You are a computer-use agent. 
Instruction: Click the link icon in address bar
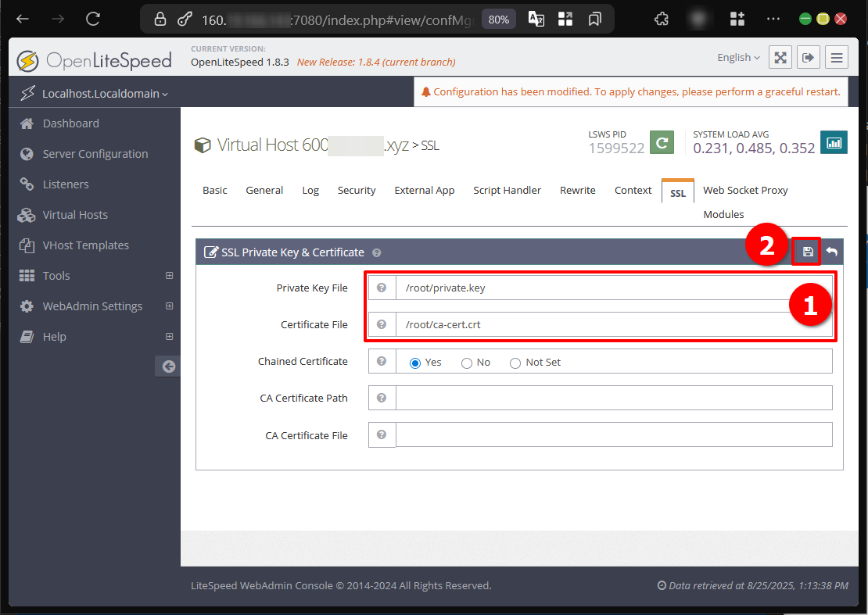tap(185, 20)
